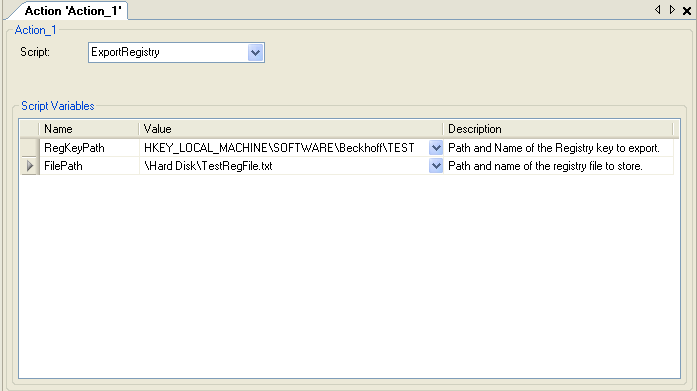Expand the RegKeyPath value dropdown
The height and width of the screenshot is (391, 697).
click(436, 148)
